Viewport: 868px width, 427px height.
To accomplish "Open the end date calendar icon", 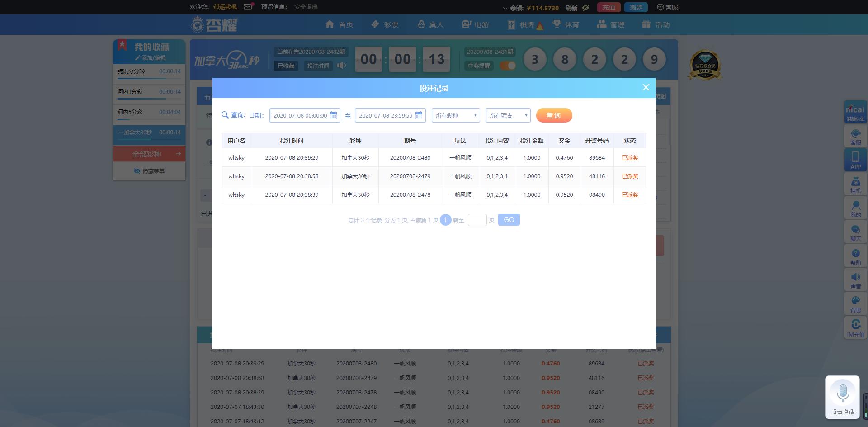I will tap(419, 115).
